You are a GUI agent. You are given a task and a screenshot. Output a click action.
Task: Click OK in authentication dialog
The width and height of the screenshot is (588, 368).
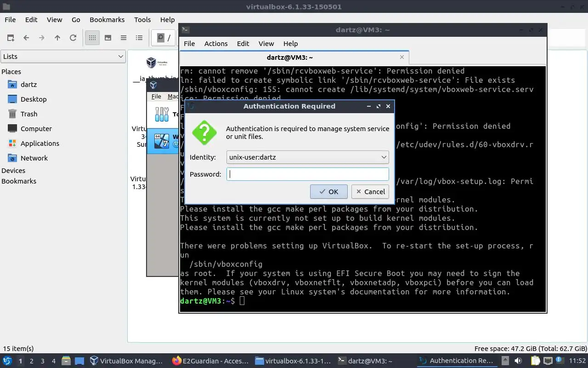pos(328,192)
